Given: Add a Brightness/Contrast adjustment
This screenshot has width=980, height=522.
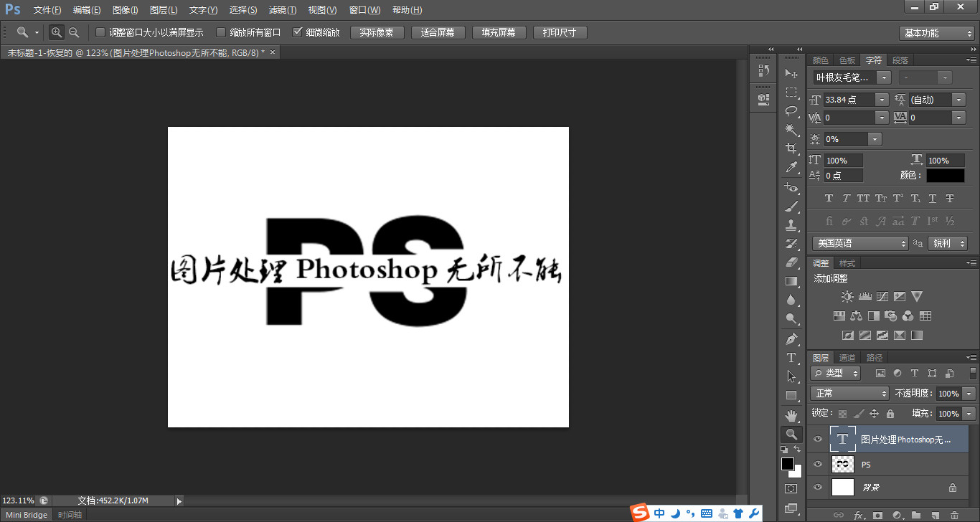Looking at the screenshot, I should [847, 296].
